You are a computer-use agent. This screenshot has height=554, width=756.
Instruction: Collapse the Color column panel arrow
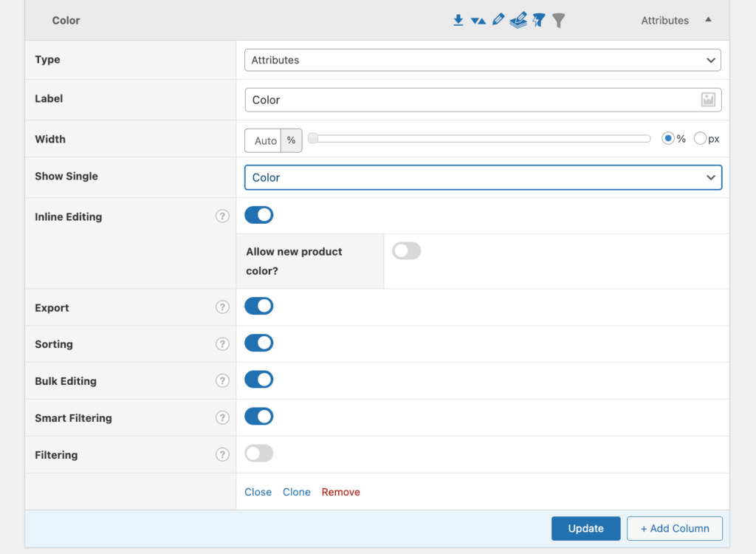(x=709, y=20)
